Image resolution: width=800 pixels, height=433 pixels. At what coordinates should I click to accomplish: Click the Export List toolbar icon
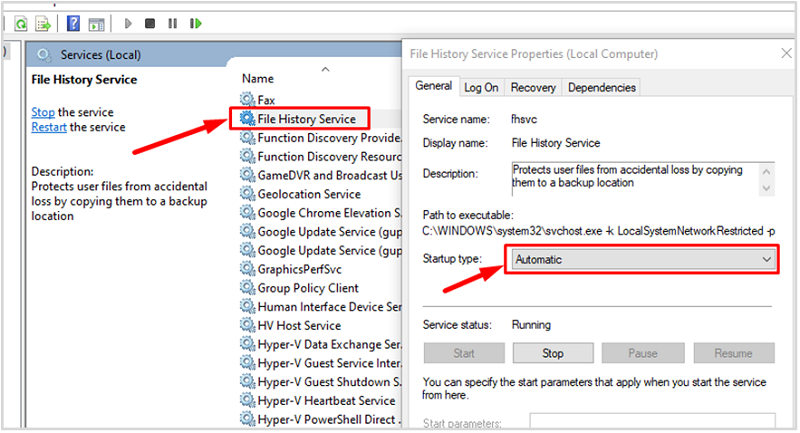(43, 22)
